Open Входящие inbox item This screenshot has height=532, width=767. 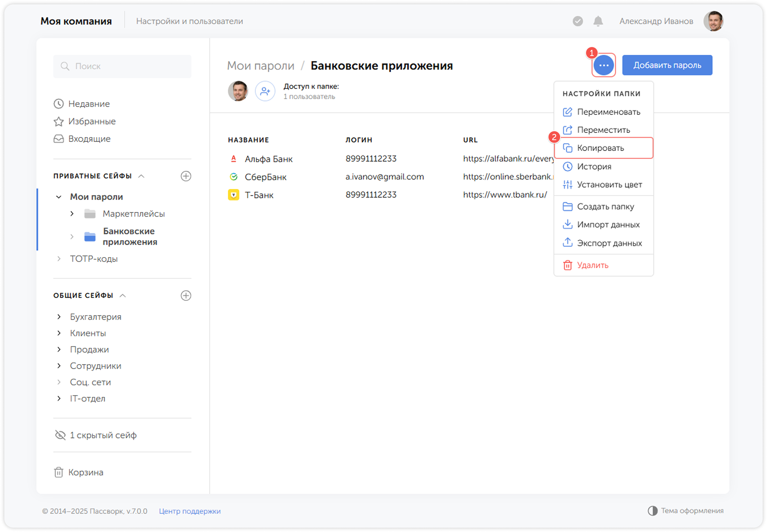[x=82, y=139]
